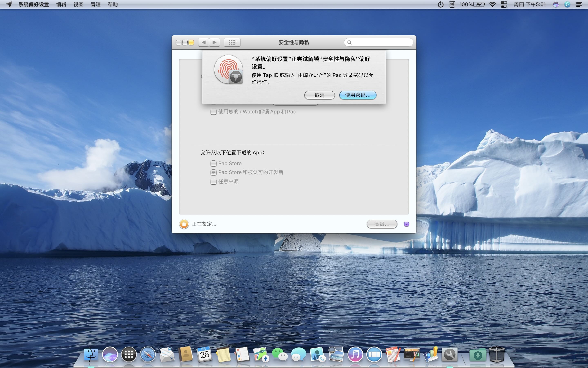Open the 帮助 menu
588x368 pixels.
pos(113,4)
